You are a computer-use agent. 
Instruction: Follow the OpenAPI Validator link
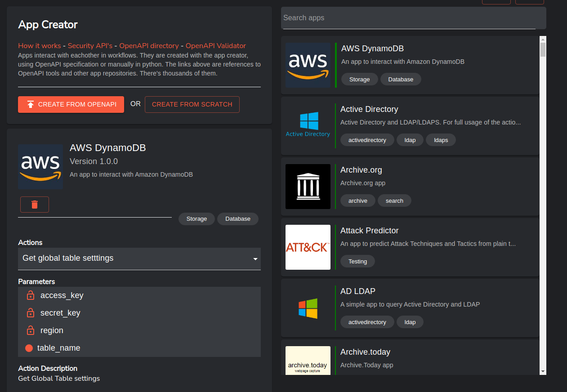216,46
